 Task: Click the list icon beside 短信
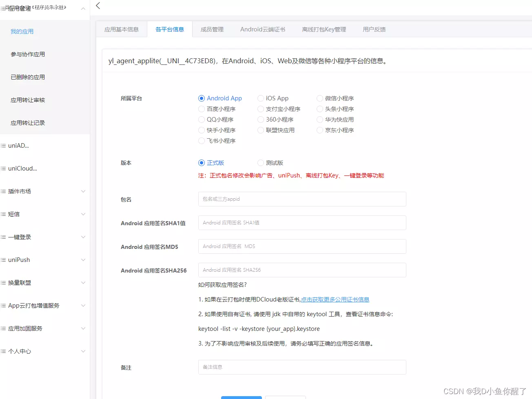3,214
